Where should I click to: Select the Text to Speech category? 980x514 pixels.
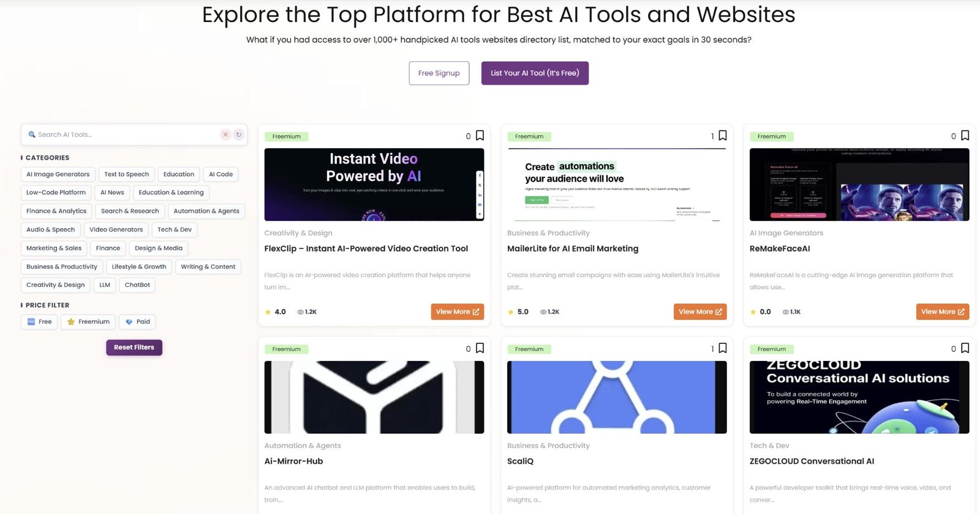coord(127,174)
